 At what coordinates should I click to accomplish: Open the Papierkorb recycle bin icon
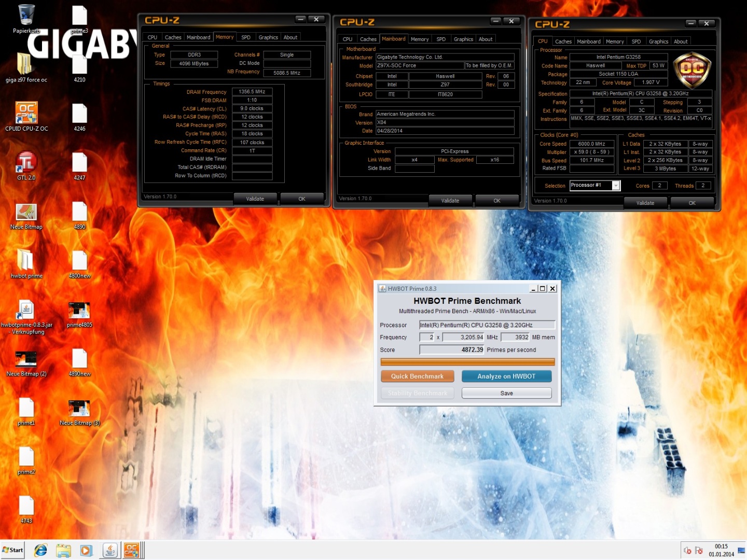pyautogui.click(x=26, y=16)
